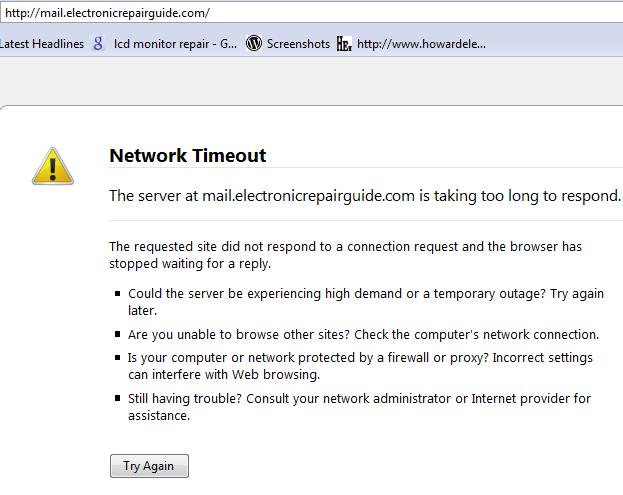The height and width of the screenshot is (495, 623).
Task: Open the Screenshots bookmark label
Action: coord(298,43)
